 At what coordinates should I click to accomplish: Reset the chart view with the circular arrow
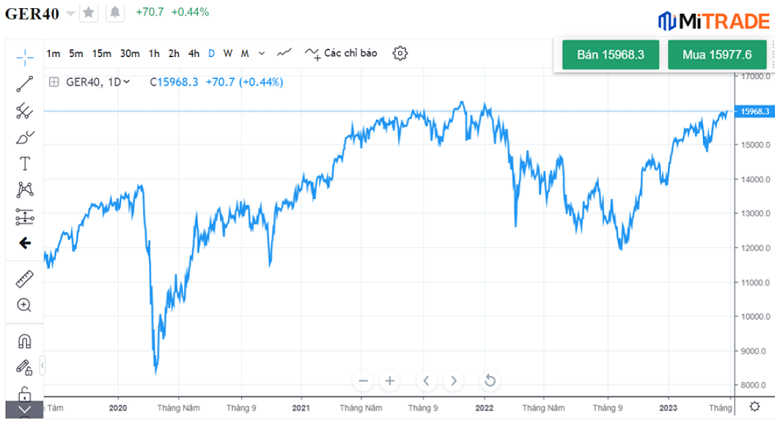point(490,380)
